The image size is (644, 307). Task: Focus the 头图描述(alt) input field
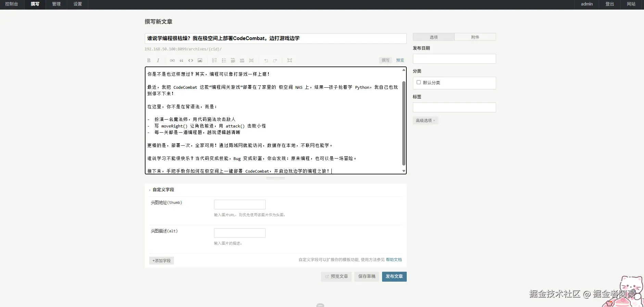[x=240, y=233]
